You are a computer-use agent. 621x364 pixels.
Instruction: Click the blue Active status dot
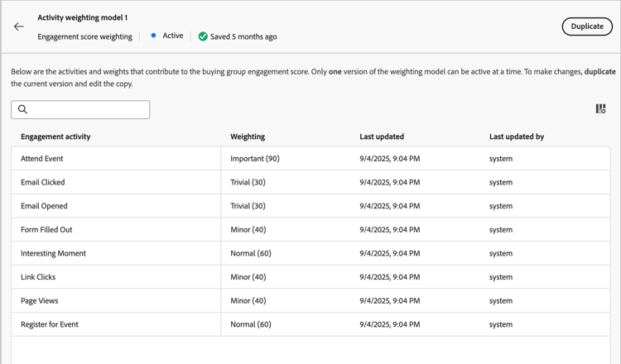click(x=153, y=36)
